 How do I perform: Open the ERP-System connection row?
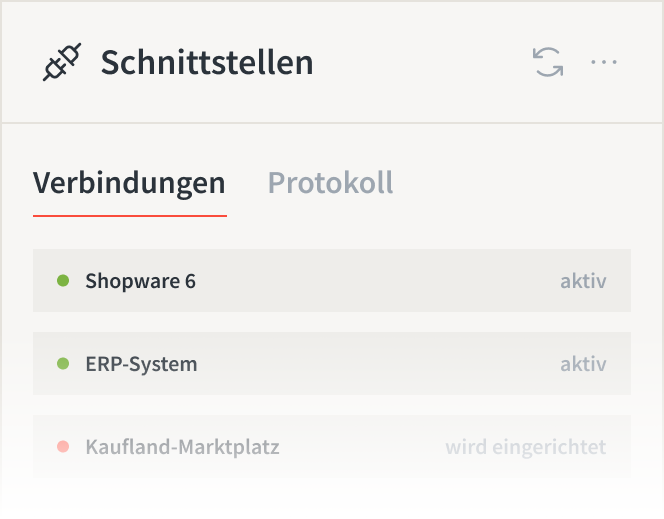[x=332, y=364]
